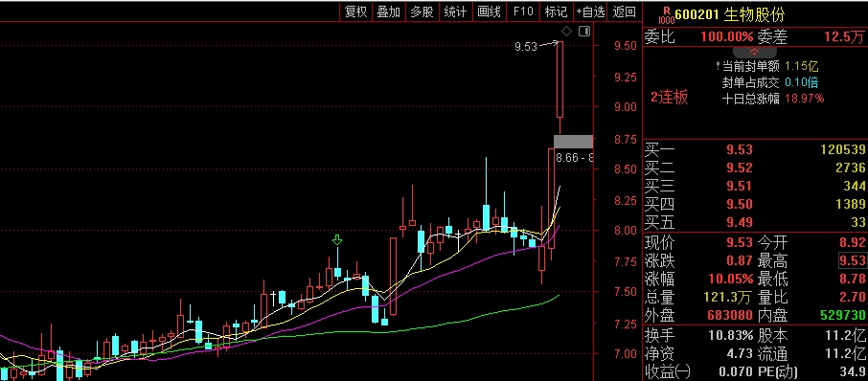
Task: Open the 统计 statistics tool
Action: (456, 11)
